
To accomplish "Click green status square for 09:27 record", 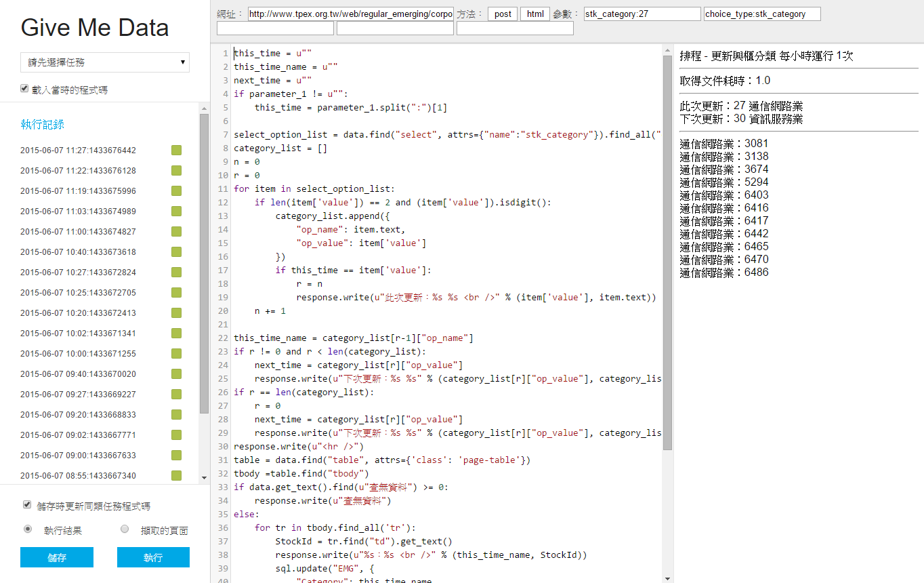I will point(176,395).
